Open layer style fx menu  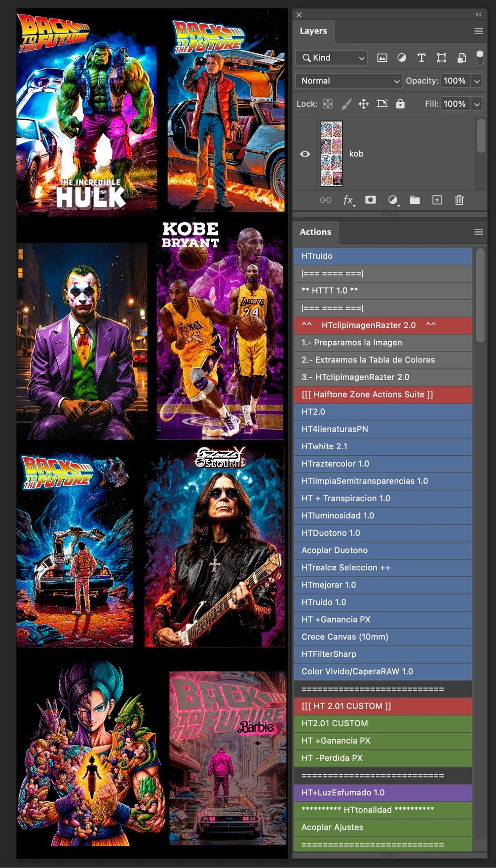click(348, 200)
